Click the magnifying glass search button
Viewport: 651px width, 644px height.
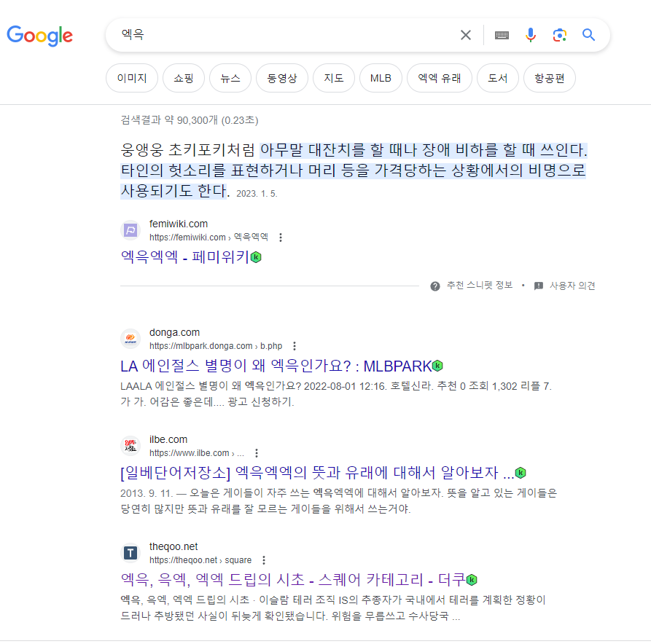588,35
